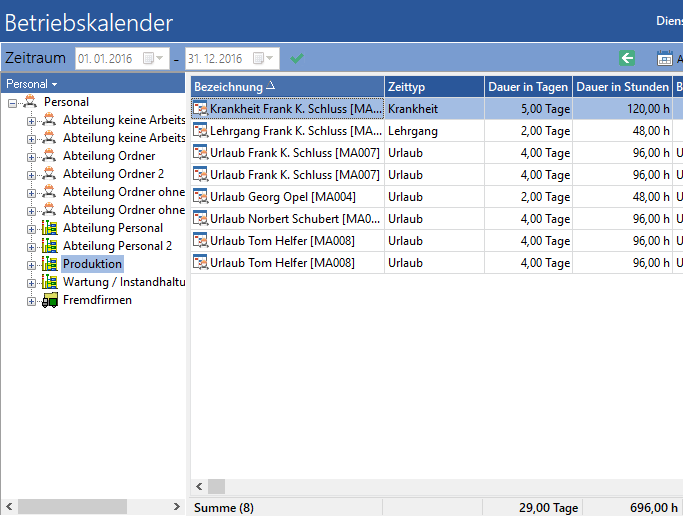Sort by Dauer in Tagen column header
This screenshot has height=516, width=683.
pos(528,87)
